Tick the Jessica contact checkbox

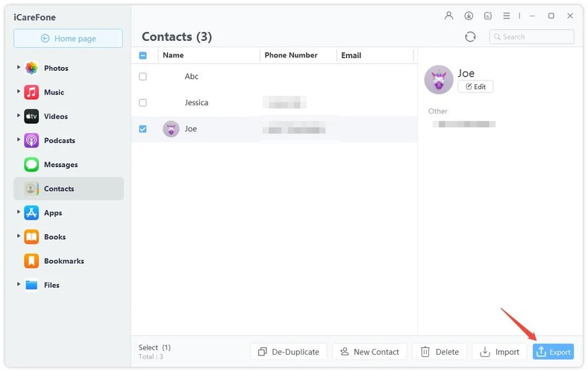coord(143,103)
